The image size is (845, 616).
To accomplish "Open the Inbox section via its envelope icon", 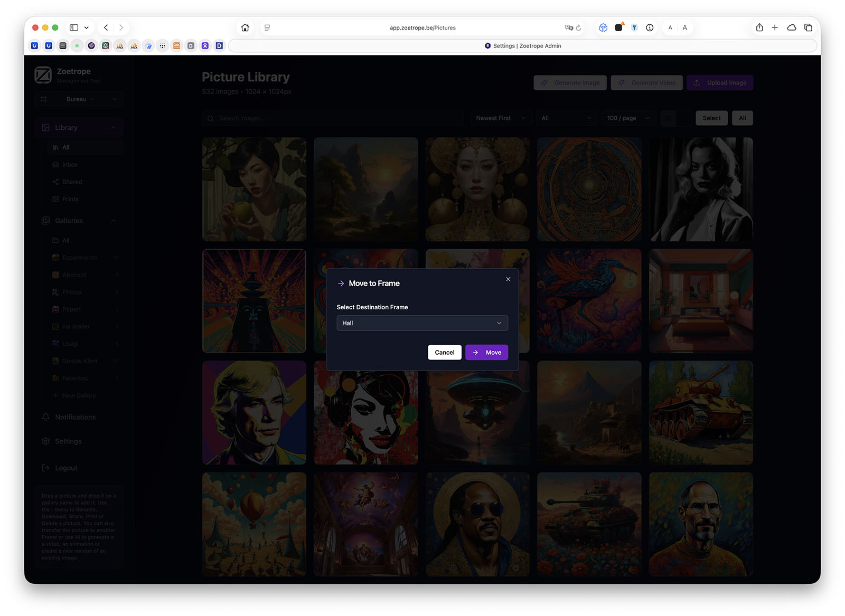I will coord(56,164).
